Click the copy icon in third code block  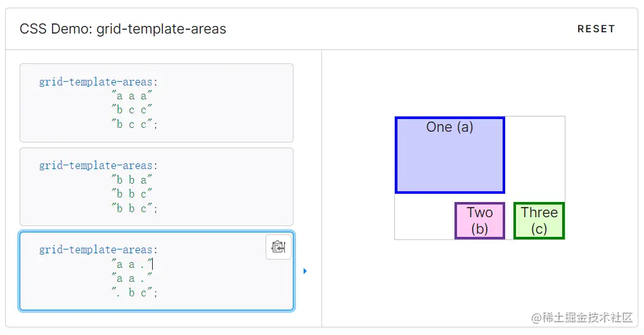click(278, 247)
